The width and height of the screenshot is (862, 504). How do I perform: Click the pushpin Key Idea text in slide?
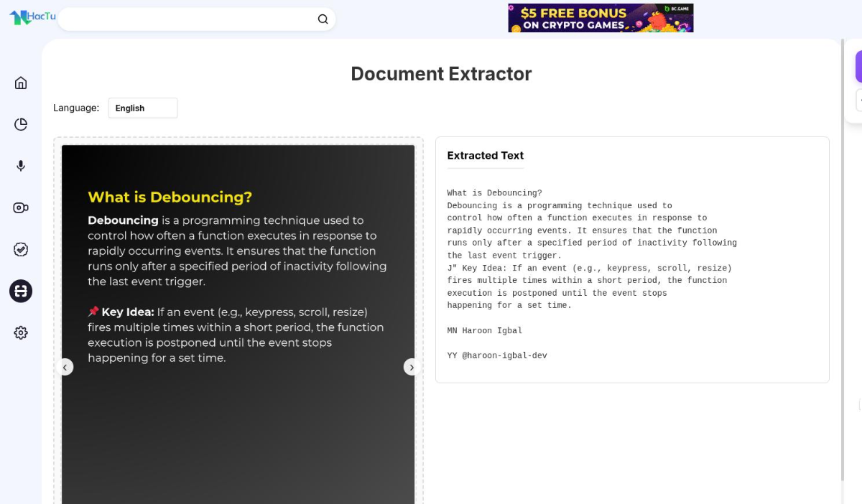point(121,312)
